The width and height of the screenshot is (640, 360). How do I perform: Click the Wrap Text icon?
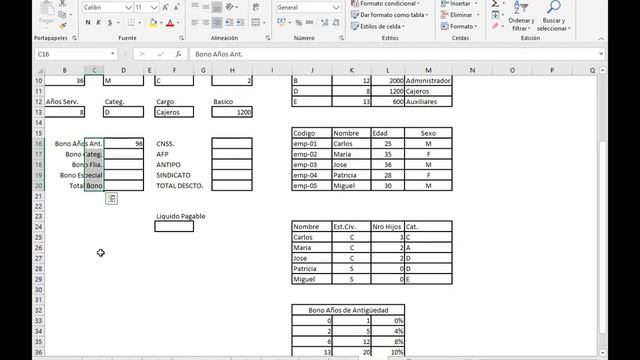click(256, 7)
